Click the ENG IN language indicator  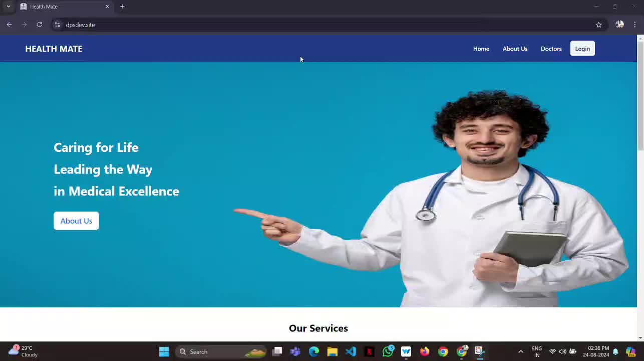[x=537, y=351]
